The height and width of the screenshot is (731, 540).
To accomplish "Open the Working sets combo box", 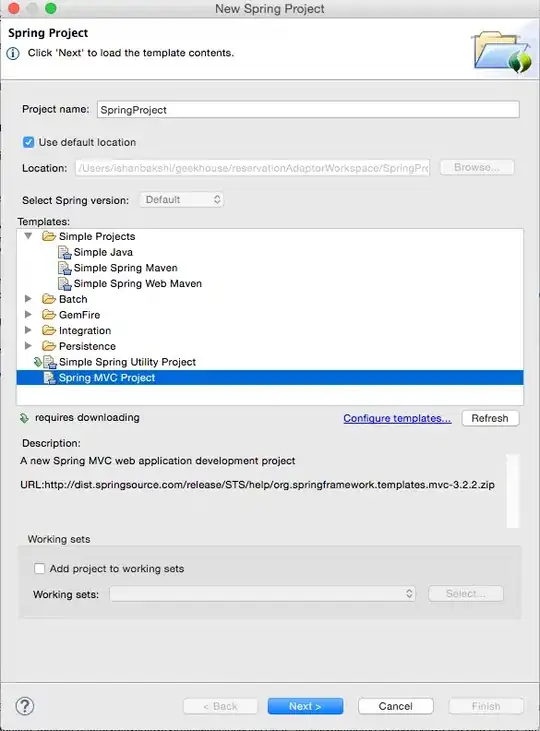I will pos(263,593).
